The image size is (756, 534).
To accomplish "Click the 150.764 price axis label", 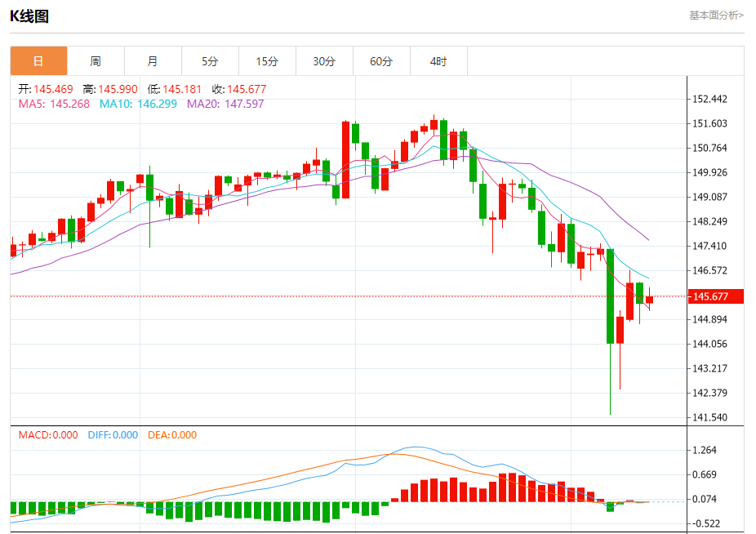I will pos(709,148).
